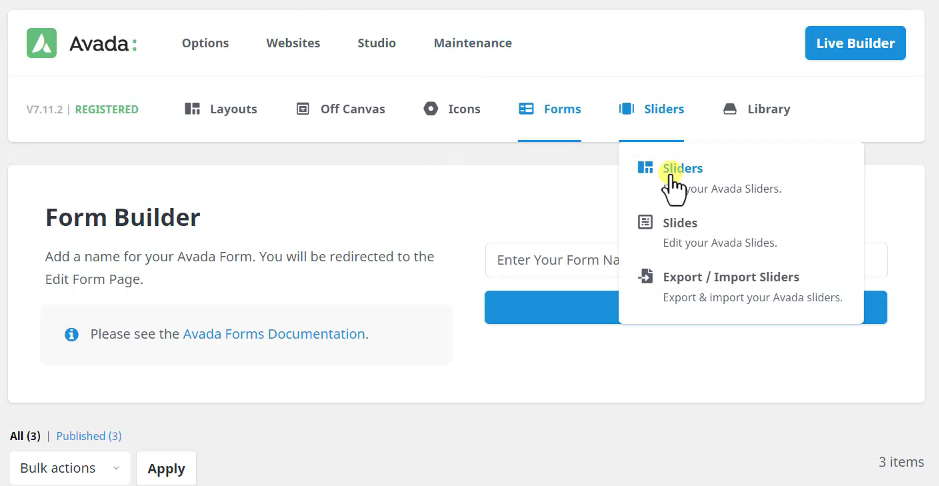Filter by Published forms
The image size is (939, 486).
[89, 436]
